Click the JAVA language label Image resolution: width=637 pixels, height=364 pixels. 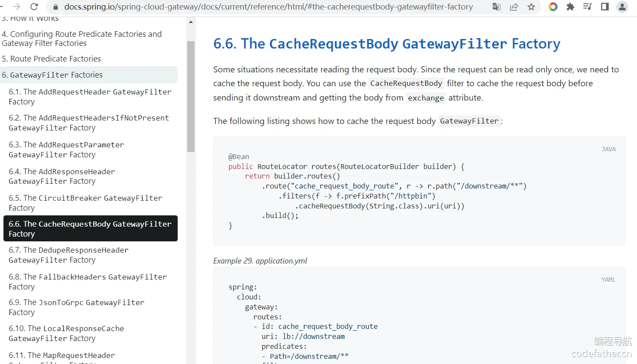tap(609, 149)
